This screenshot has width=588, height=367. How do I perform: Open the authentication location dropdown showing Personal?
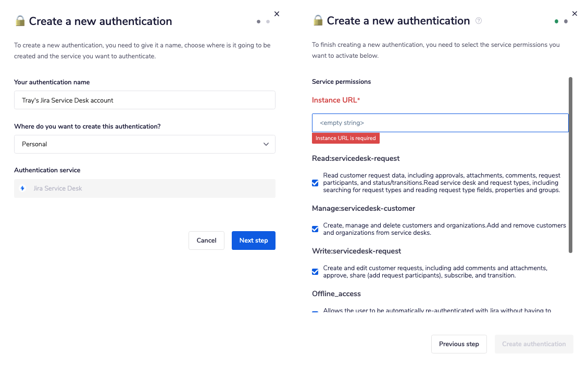tap(144, 144)
